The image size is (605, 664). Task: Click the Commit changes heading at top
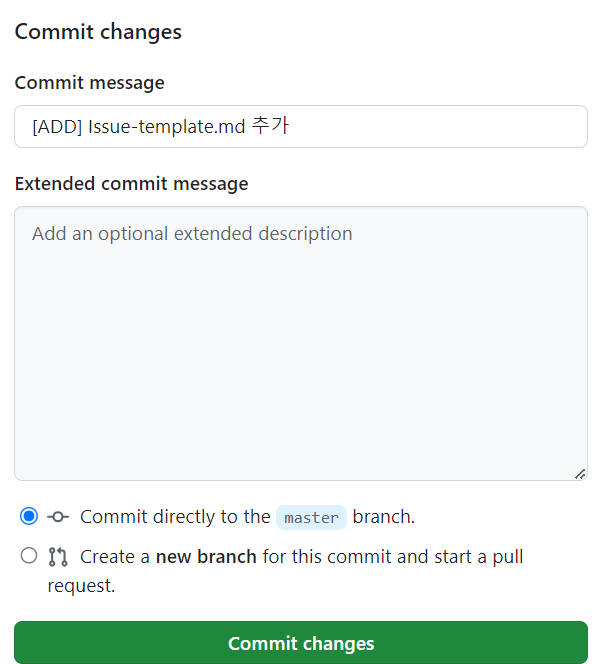pyautogui.click(x=98, y=32)
